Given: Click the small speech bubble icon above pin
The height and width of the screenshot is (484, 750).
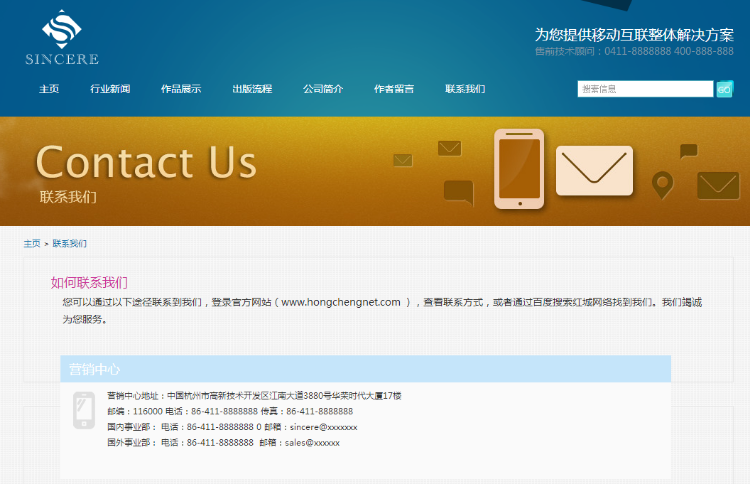Looking at the screenshot, I should 689,151.
